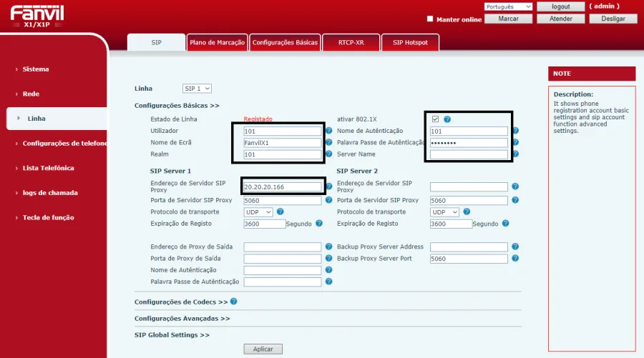The width and height of the screenshot is (644, 358).
Task: Click help icon next to Utilizador field
Action: (328, 130)
